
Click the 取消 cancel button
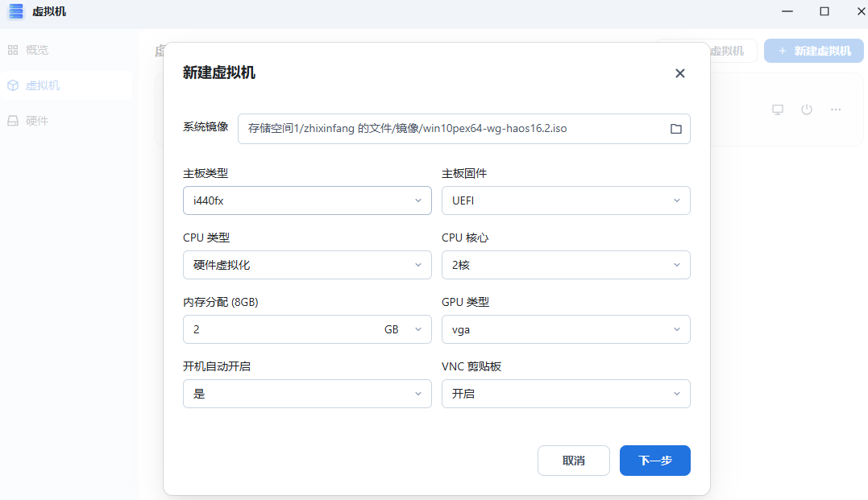[x=573, y=460]
